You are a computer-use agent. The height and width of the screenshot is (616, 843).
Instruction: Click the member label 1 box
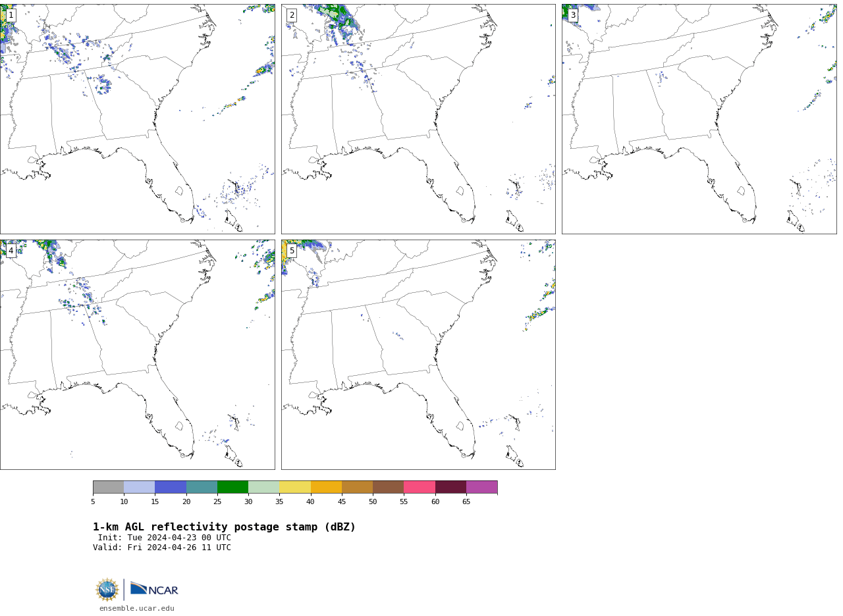pyautogui.click(x=11, y=15)
